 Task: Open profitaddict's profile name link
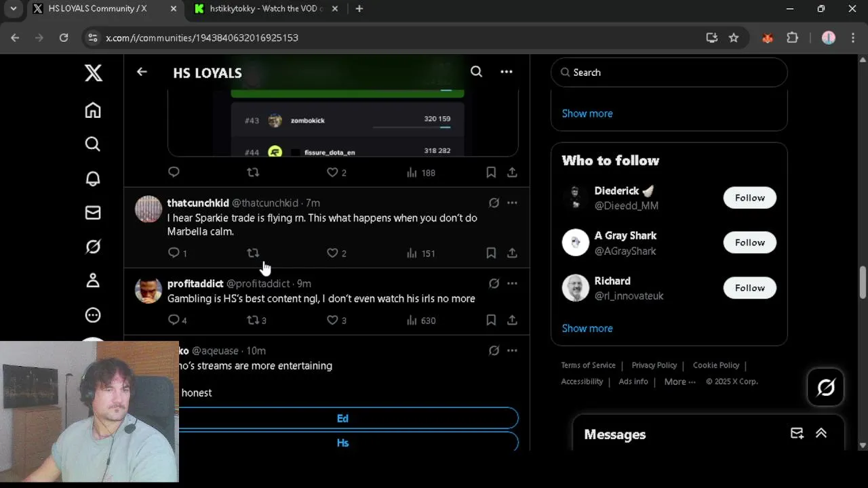(195, 283)
